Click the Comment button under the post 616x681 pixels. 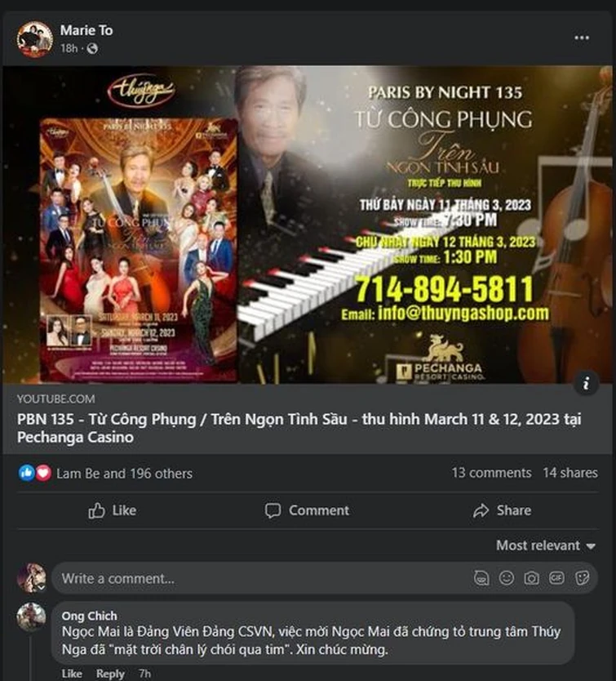pyautogui.click(x=308, y=510)
